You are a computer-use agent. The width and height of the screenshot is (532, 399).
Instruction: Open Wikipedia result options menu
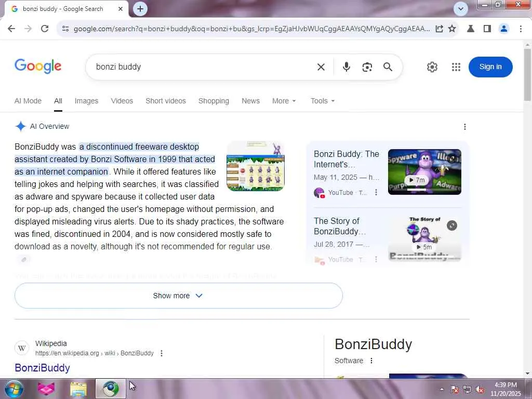[x=162, y=353]
